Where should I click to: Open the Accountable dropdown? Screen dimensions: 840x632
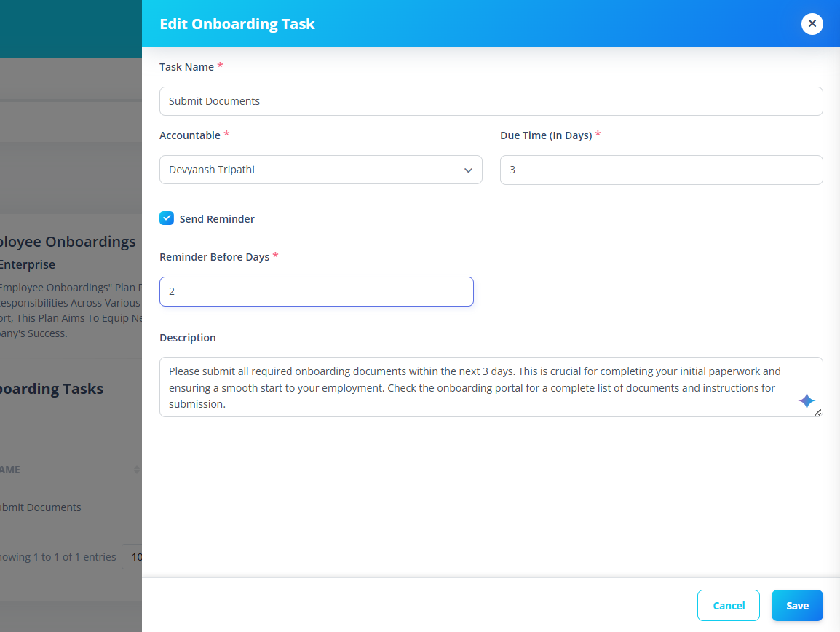coord(320,170)
